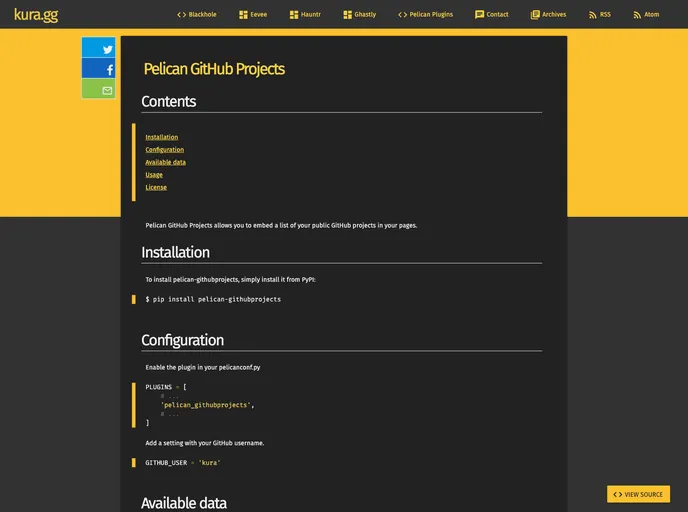The height and width of the screenshot is (512, 688).
Task: Click the Installation section heading
Action: [176, 253]
